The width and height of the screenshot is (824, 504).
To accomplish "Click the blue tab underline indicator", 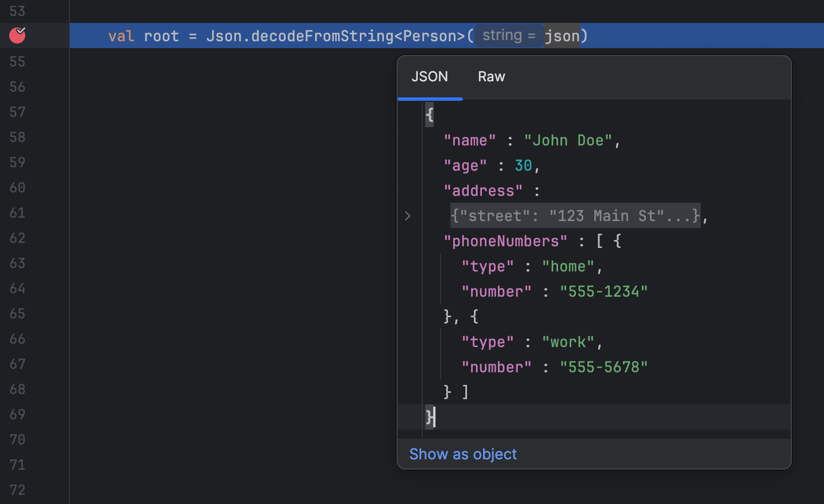I will pos(430,99).
